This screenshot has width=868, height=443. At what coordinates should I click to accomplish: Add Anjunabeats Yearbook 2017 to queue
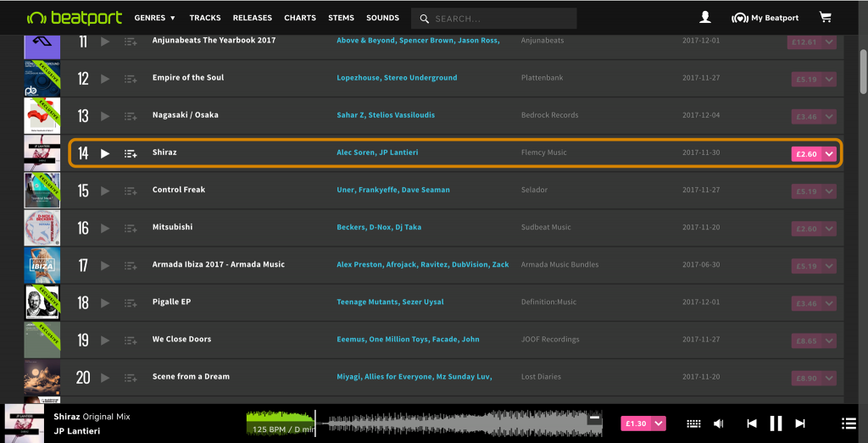point(131,42)
